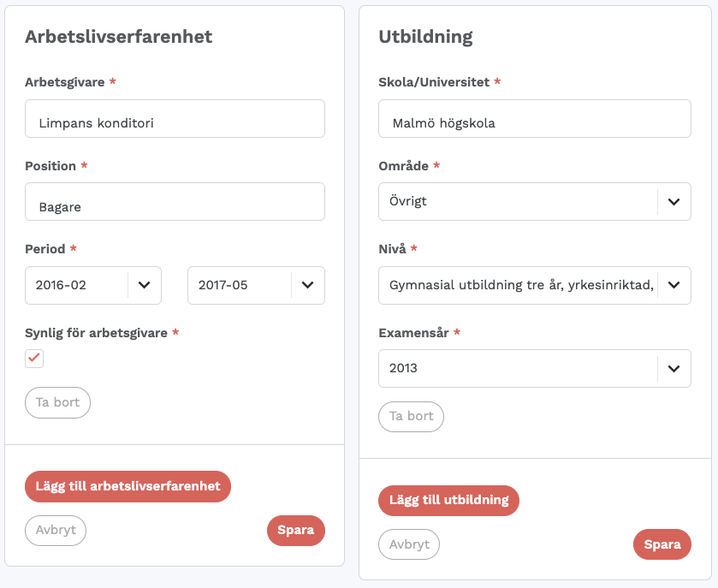The height and width of the screenshot is (588, 718).
Task: Expand the Område dropdown showing Övrigt
Action: click(534, 201)
